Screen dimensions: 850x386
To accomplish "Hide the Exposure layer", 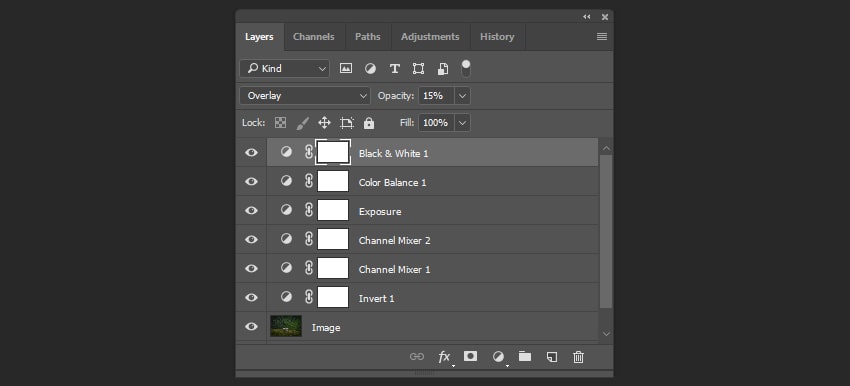I will coord(252,210).
